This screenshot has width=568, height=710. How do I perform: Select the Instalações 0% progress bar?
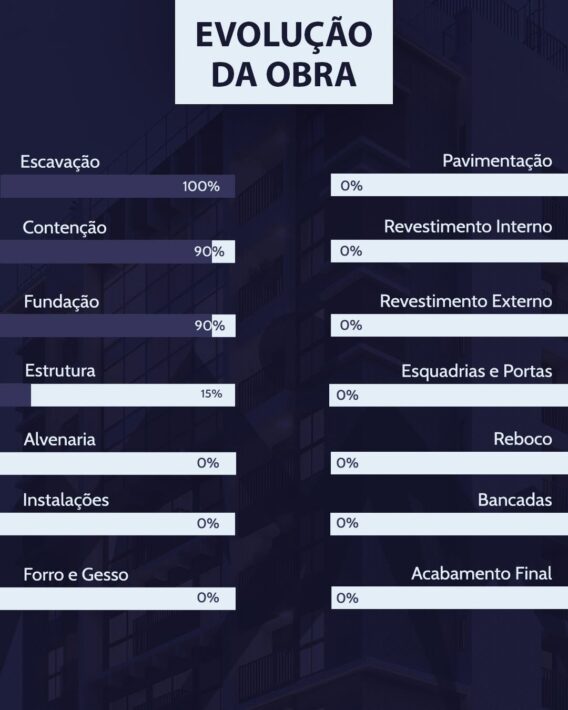click(118, 524)
